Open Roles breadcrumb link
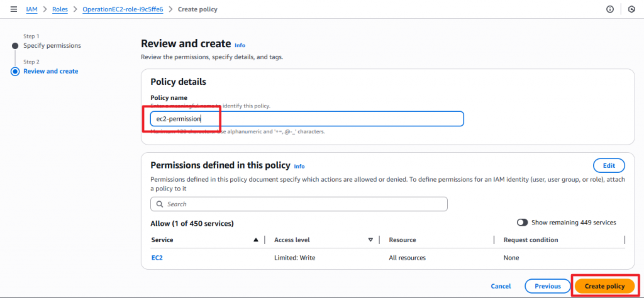 [x=60, y=9]
